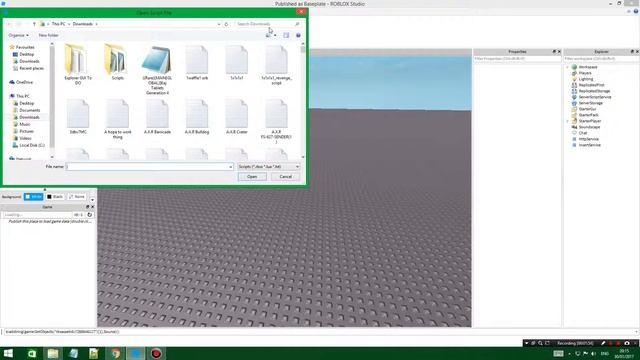Screen dimensions: 640x360
Task: Select Black background option
Action: 55,197
